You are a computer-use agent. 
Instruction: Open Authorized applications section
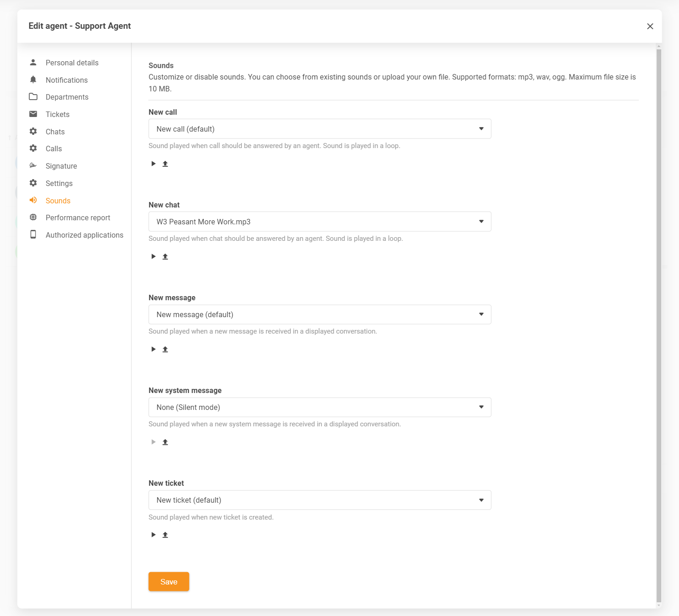click(84, 235)
